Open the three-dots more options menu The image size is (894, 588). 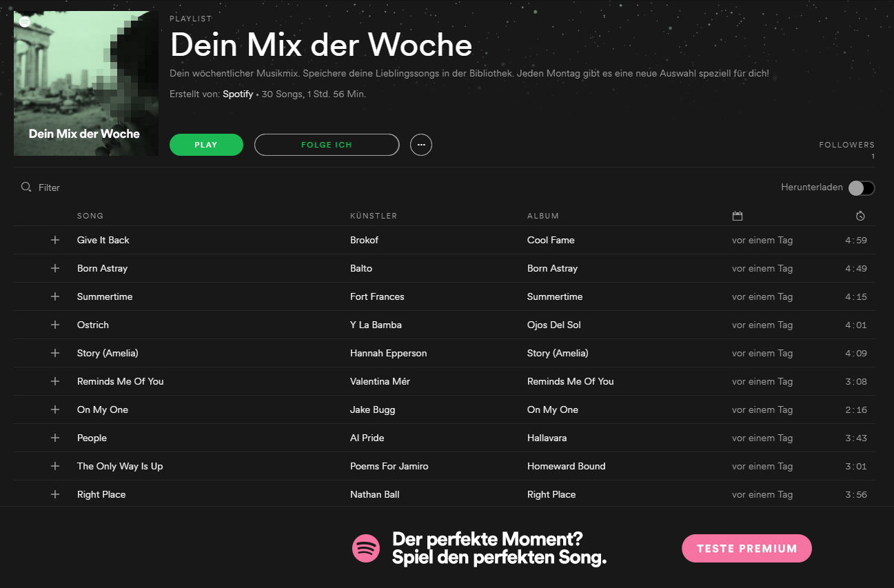[x=421, y=145]
